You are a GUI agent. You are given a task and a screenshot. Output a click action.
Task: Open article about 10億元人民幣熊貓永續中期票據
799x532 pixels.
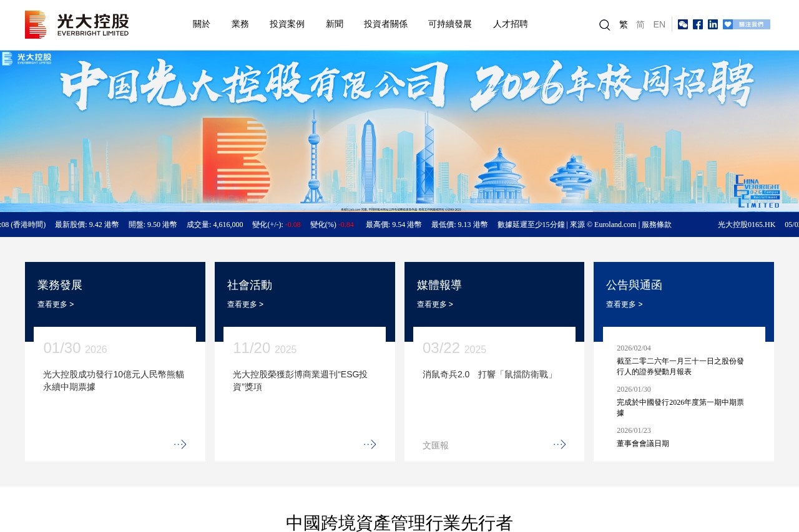(x=114, y=380)
